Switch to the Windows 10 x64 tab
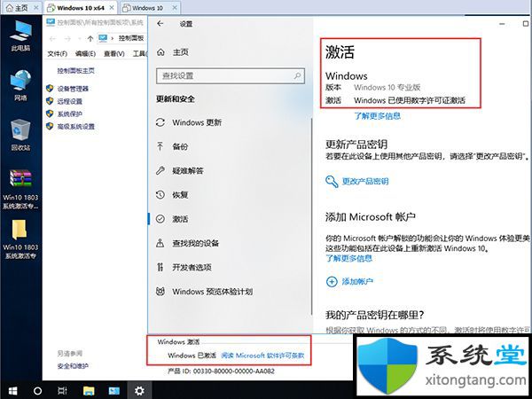The width and height of the screenshot is (532, 399). (x=81, y=8)
